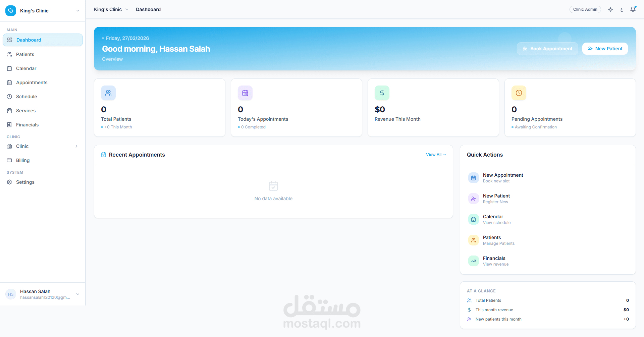
Task: Open Patients from the sidebar menu
Action: click(x=43, y=54)
